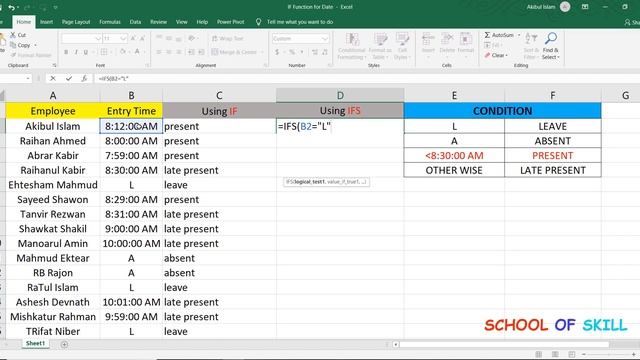Expand the AutoSum dropdown arrow
640x360 pixels.
519,35
